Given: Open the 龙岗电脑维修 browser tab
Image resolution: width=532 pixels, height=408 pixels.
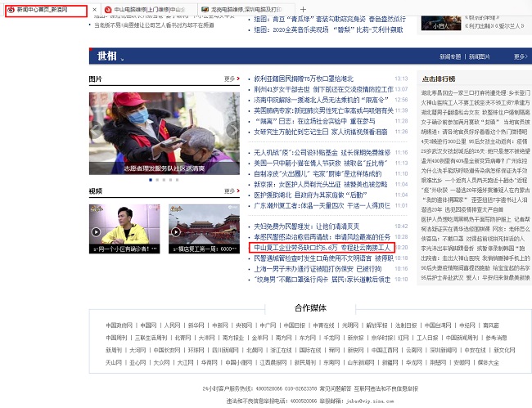Looking at the screenshot, I should (246, 10).
